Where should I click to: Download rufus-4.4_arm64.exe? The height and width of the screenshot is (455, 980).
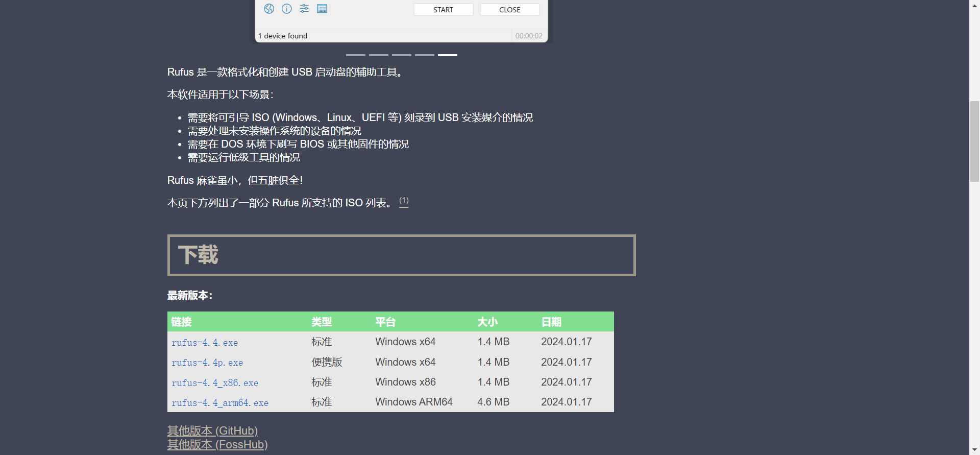click(220, 403)
